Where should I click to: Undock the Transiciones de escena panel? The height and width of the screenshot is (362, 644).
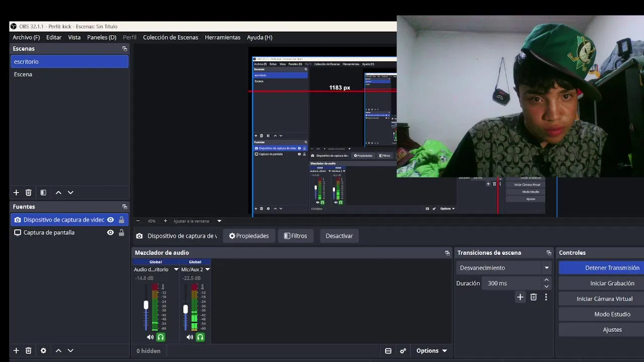(x=549, y=253)
